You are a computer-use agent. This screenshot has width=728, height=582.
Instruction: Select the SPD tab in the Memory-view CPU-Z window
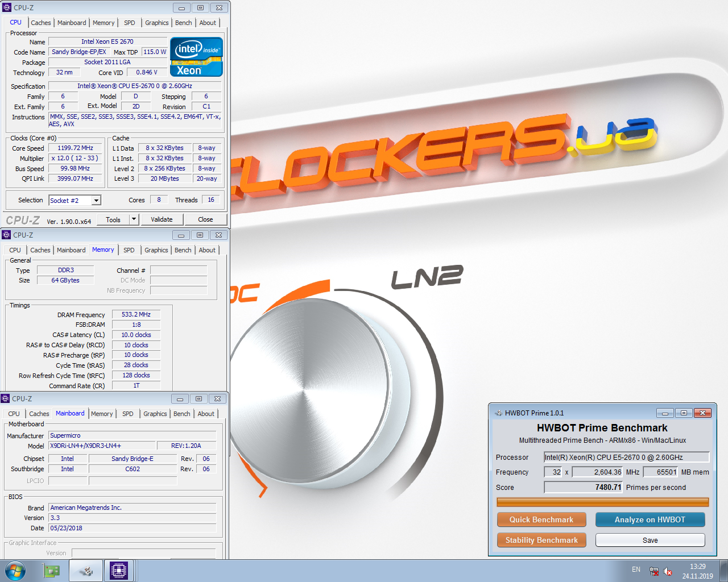click(129, 250)
